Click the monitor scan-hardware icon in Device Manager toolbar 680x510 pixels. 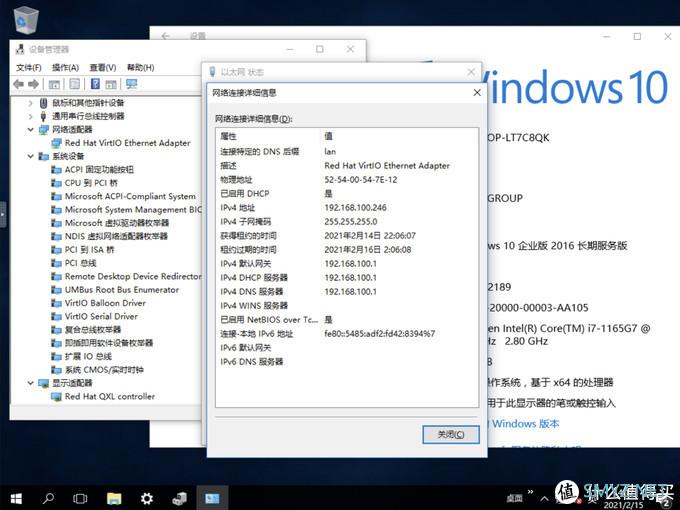(x=131, y=84)
